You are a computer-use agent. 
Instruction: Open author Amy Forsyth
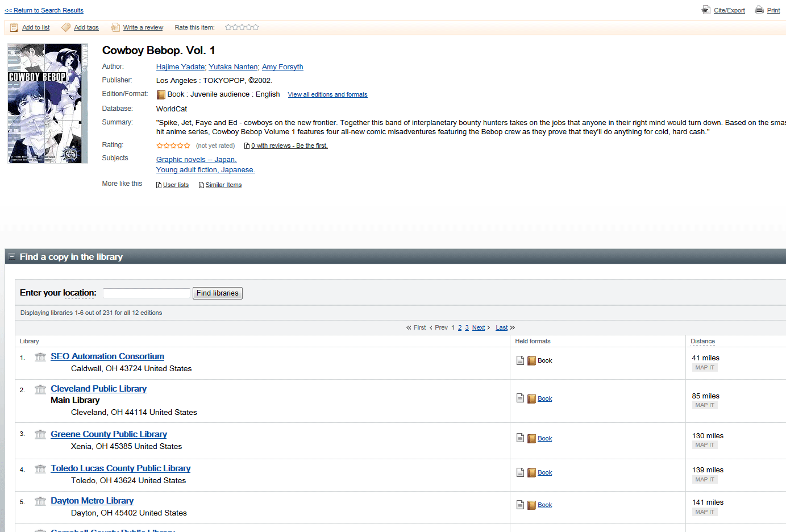tap(282, 67)
